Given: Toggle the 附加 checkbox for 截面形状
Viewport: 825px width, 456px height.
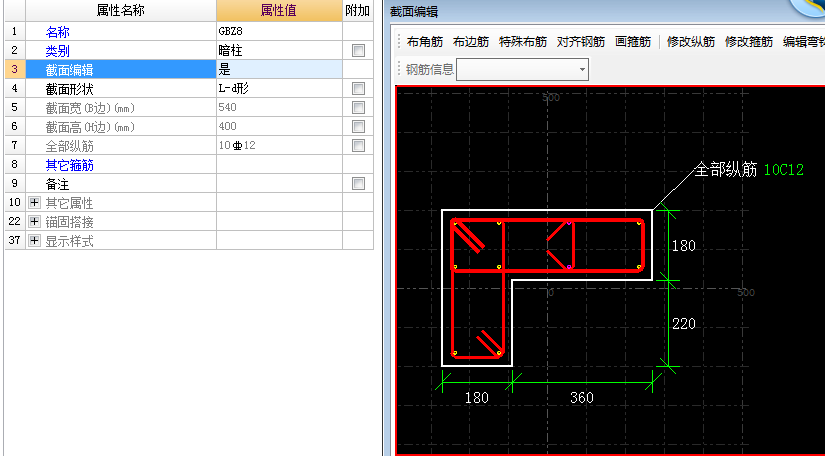Looking at the screenshot, I should pyautogui.click(x=358, y=88).
